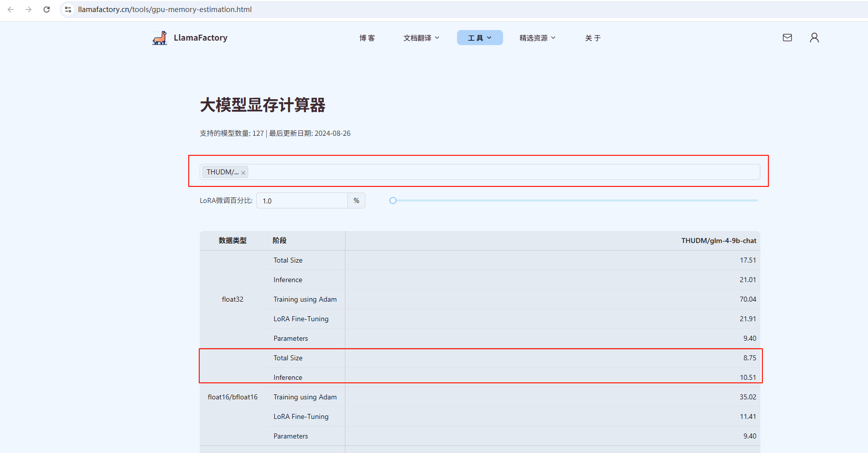Click the 最后更新日期 2024-08-26 text
This screenshot has height=453, width=868.
(x=310, y=133)
